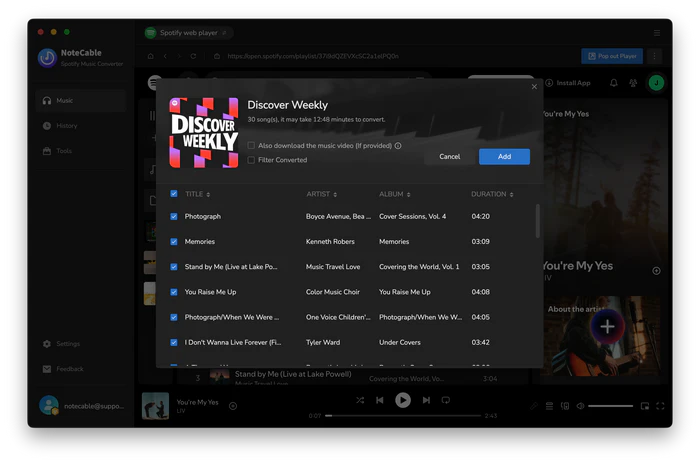The height and width of the screenshot is (464, 700).
Task: Click the browser home icon
Action: 150,56
